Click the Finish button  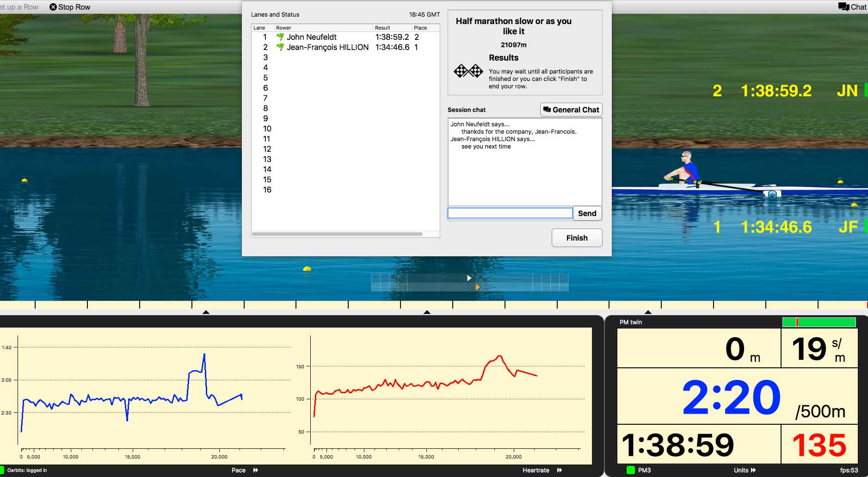577,238
